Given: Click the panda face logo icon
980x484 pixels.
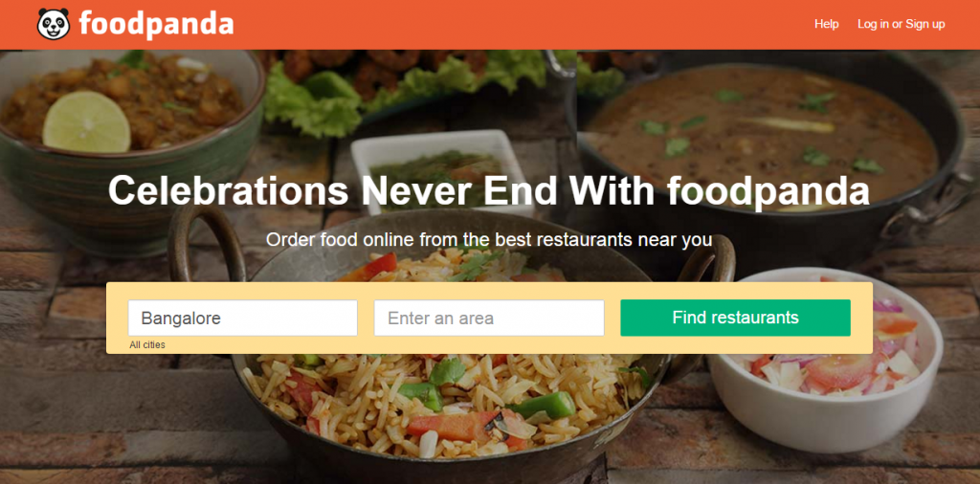Looking at the screenshot, I should point(54,24).
